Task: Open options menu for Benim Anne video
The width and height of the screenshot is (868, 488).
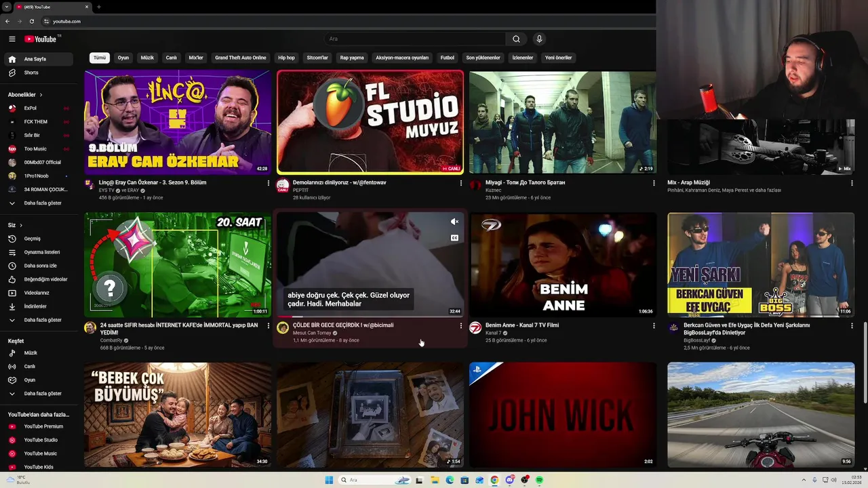Action: (x=654, y=326)
